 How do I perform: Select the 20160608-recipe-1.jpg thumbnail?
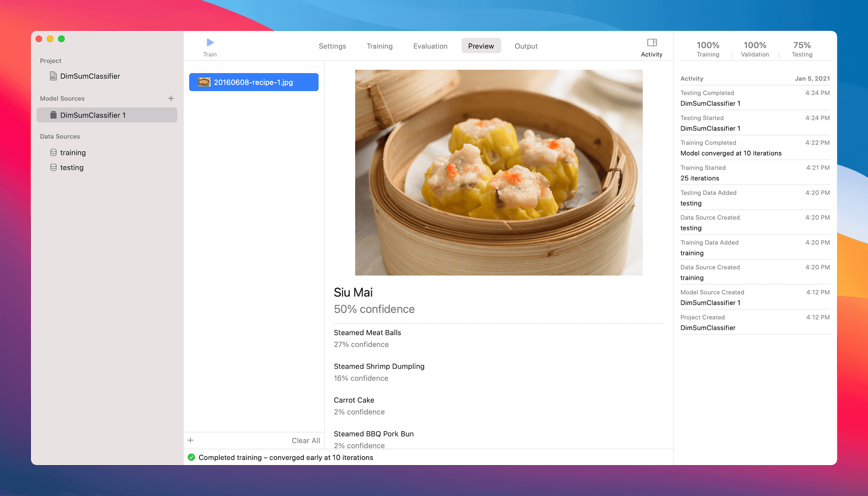[204, 82]
